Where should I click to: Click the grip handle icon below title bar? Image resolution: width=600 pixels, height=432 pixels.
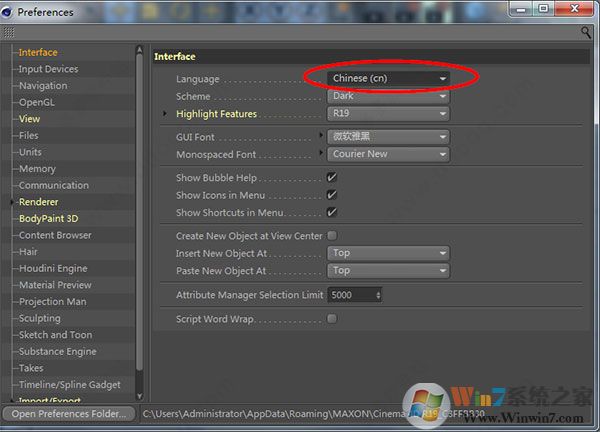coord(8,32)
